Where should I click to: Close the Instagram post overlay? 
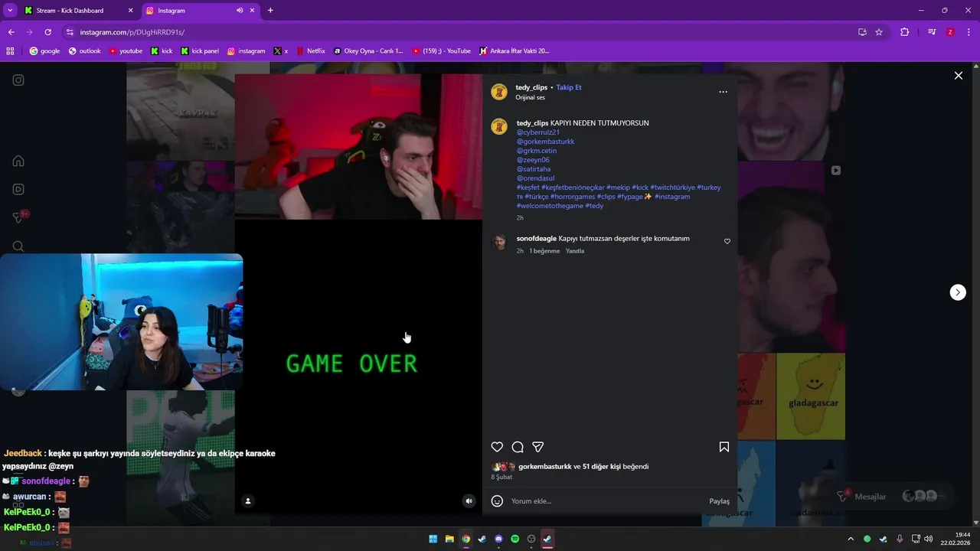(x=958, y=76)
